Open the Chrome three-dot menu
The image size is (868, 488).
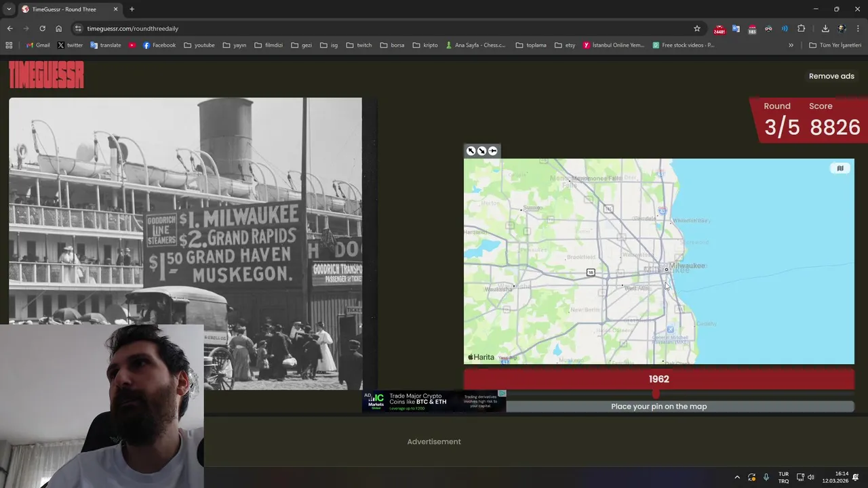858,28
